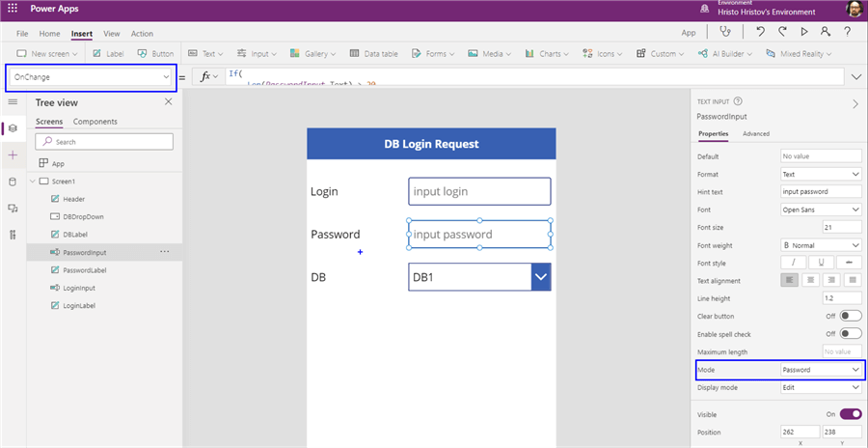This screenshot has width=868, height=448.
Task: Open the Font weight Normal dropdown
Action: click(x=821, y=245)
